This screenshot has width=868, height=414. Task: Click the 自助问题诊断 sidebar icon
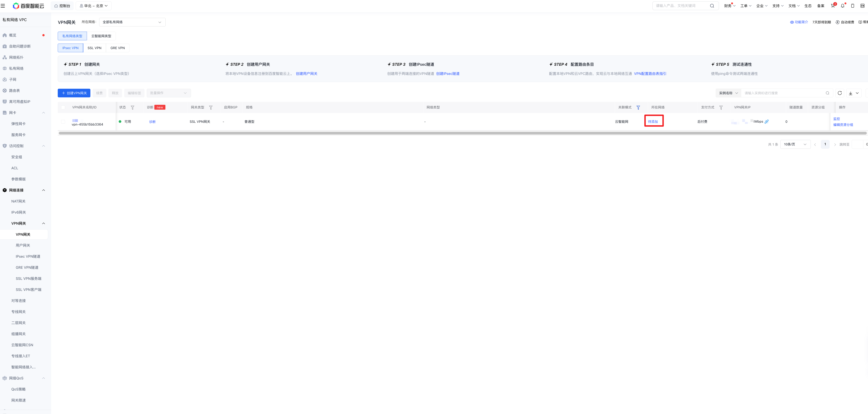pyautogui.click(x=5, y=47)
